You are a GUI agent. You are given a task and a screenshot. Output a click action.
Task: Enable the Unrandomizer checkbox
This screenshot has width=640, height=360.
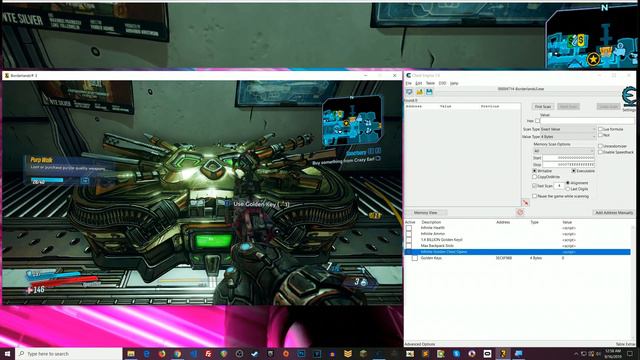coord(600,146)
